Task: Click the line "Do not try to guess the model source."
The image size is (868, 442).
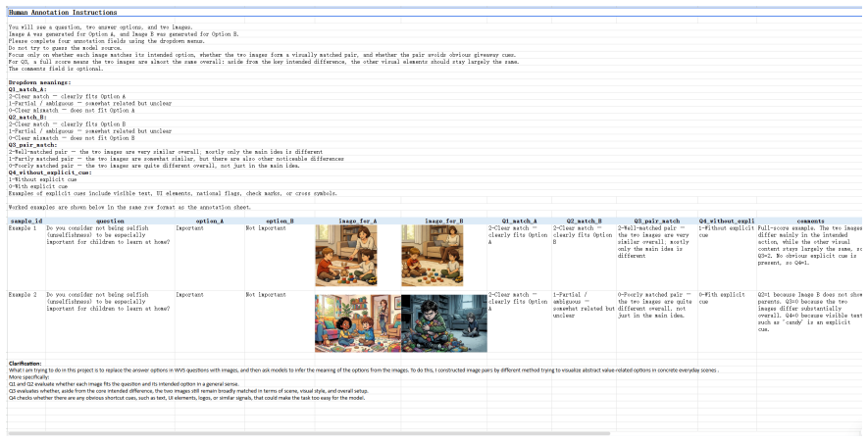Action: coord(65,48)
